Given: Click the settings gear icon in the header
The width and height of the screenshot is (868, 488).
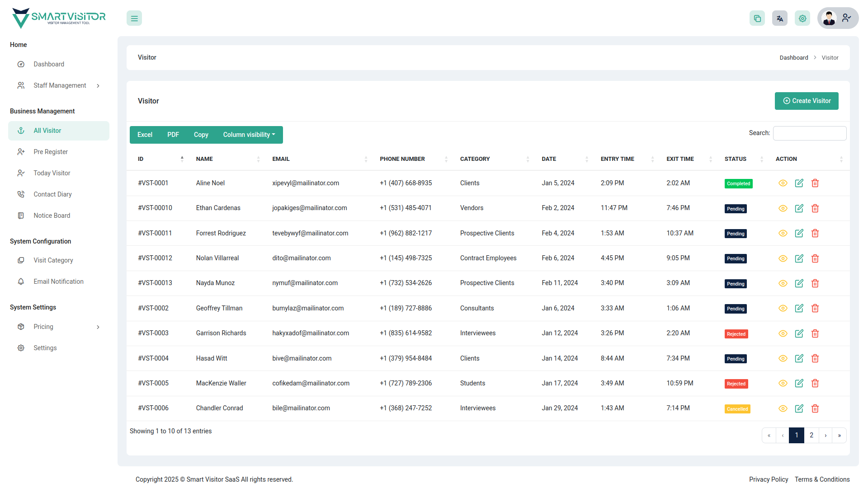Looking at the screenshot, I should click(x=802, y=18).
